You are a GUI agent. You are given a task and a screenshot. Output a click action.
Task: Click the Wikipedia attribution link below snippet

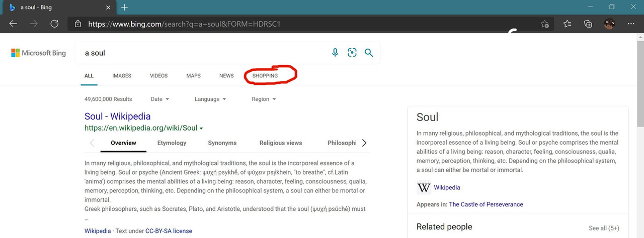click(x=98, y=231)
